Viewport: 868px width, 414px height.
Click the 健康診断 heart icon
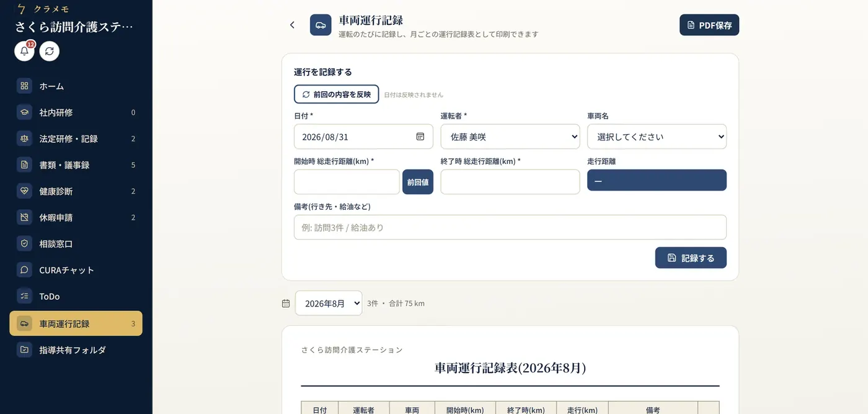tap(24, 191)
